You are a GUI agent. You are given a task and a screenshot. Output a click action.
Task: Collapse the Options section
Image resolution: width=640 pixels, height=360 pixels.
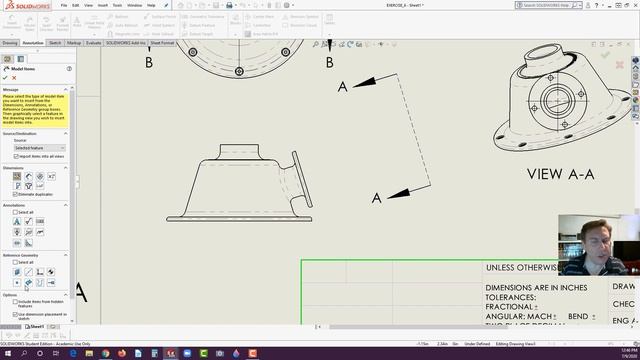click(65, 295)
